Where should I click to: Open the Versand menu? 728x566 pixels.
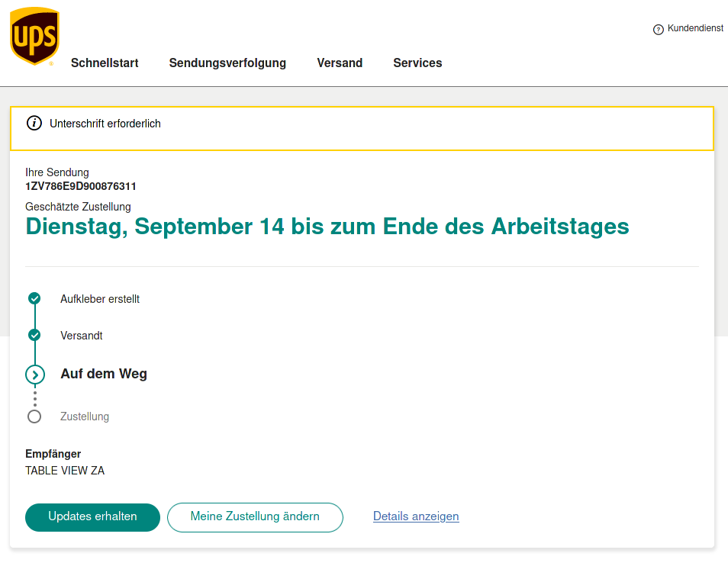pos(340,63)
